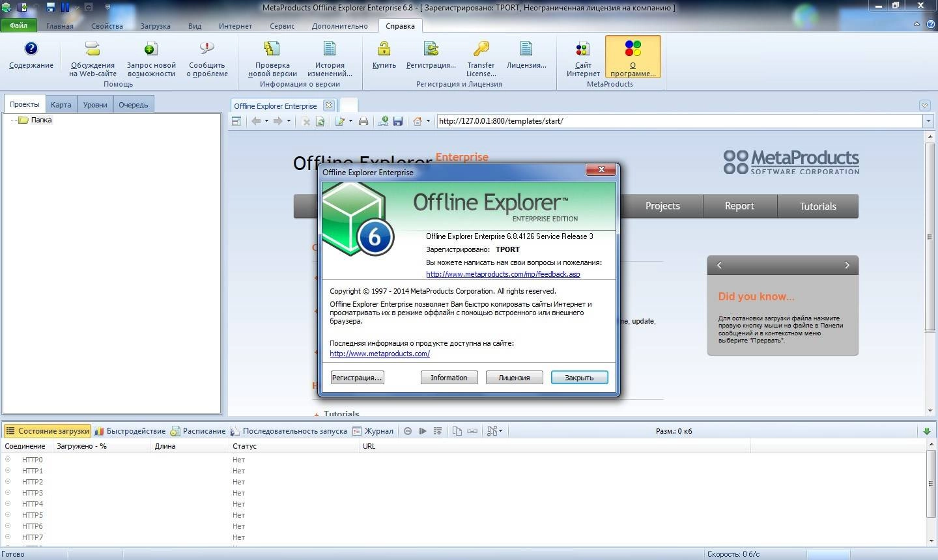Run Проверка новой версии

(x=272, y=58)
